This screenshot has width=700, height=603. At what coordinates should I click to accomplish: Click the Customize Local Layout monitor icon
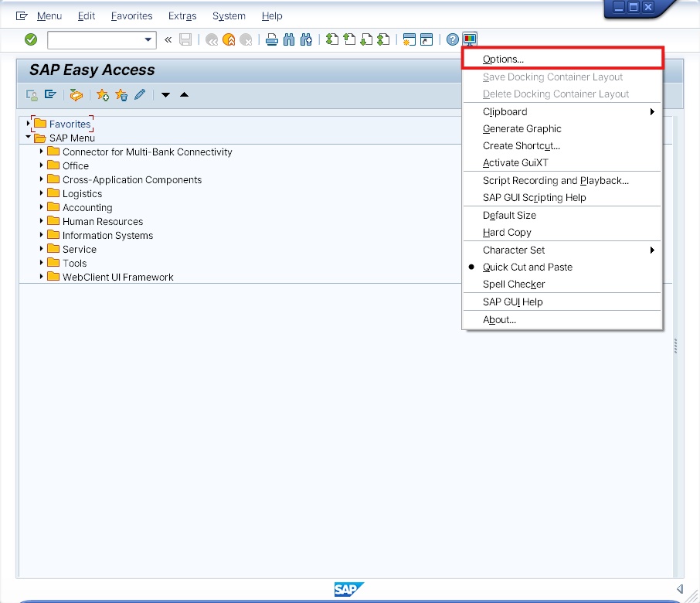coord(470,39)
